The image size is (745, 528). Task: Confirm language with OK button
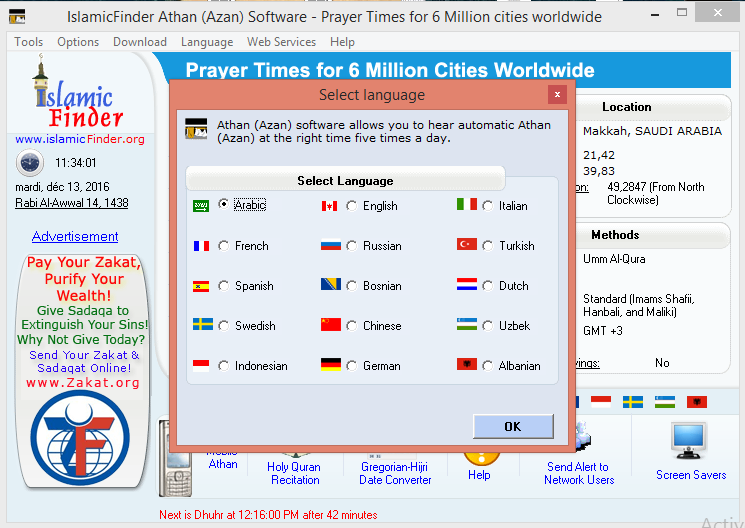coord(513,426)
